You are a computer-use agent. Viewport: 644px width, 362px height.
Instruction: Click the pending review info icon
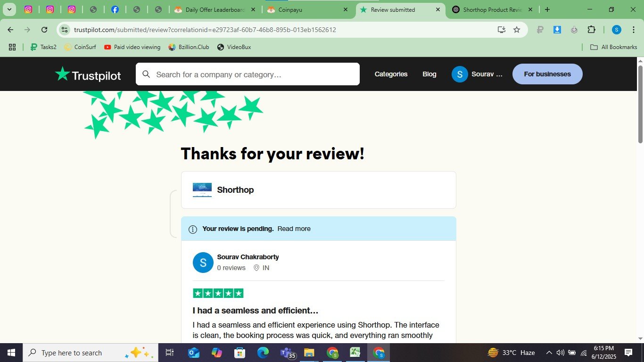(x=193, y=229)
